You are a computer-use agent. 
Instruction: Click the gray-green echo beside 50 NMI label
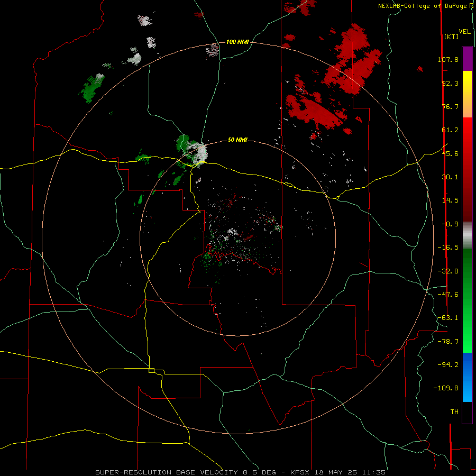pos(192,151)
